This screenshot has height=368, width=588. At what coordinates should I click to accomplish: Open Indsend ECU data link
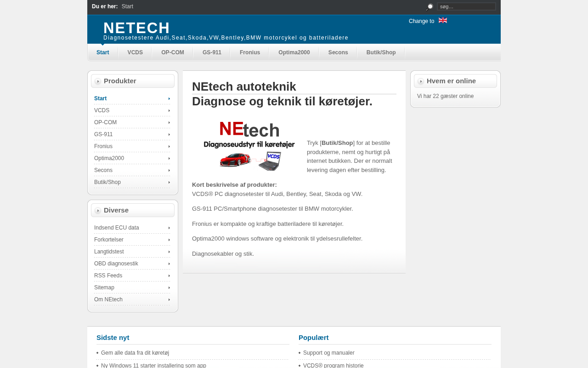point(132,228)
